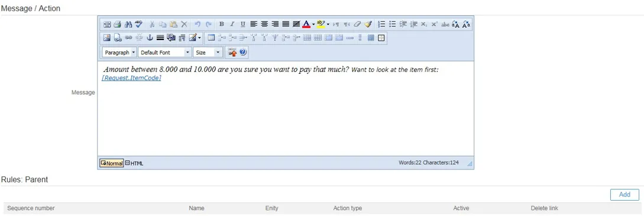644x216 pixels.
Task: Click the Copy icon
Action: coord(163,24)
